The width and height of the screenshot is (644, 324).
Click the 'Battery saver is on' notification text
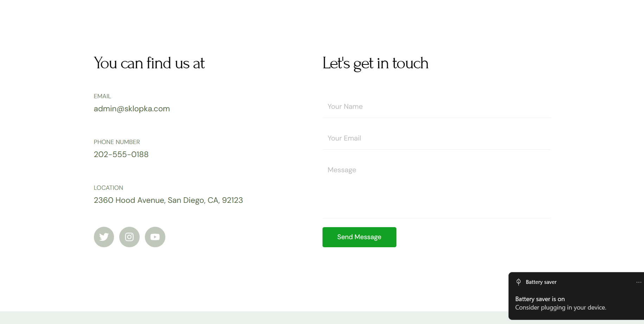point(540,299)
